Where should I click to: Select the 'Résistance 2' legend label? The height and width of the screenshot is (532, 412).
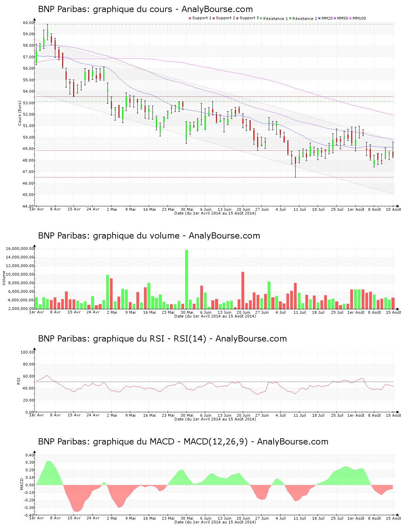click(305, 18)
